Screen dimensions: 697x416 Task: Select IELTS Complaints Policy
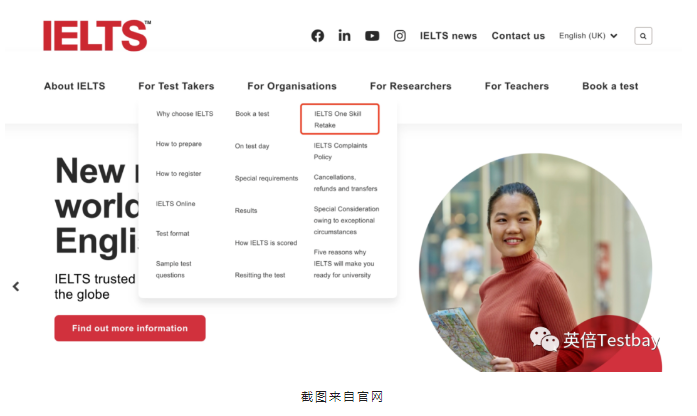(340, 151)
